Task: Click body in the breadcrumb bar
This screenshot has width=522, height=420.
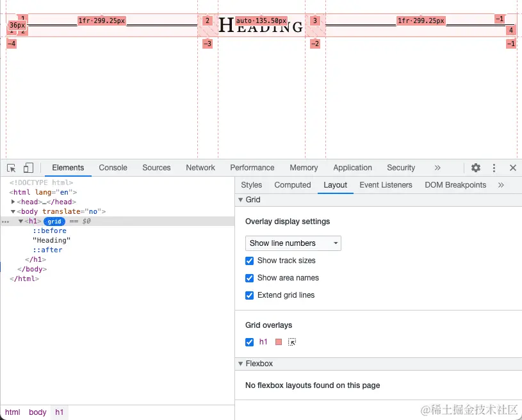Action: pos(38,412)
